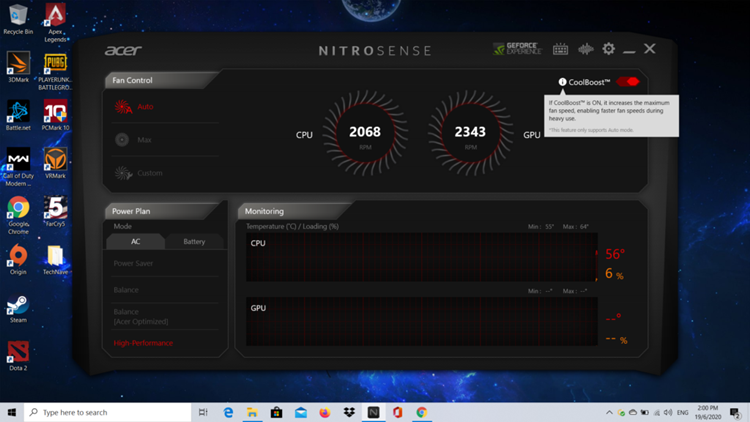Open the keyboard settings icon in NitroSense
The height and width of the screenshot is (422, 750).
click(x=560, y=49)
